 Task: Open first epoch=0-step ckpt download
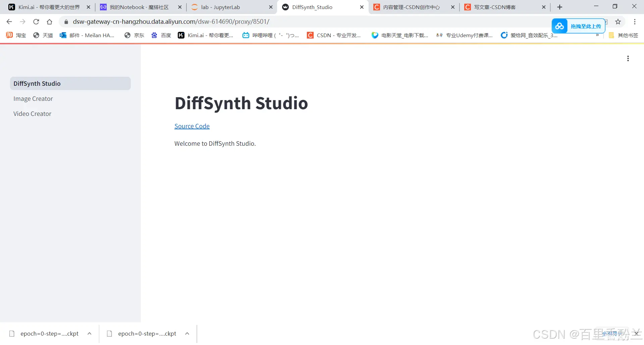pos(44,334)
